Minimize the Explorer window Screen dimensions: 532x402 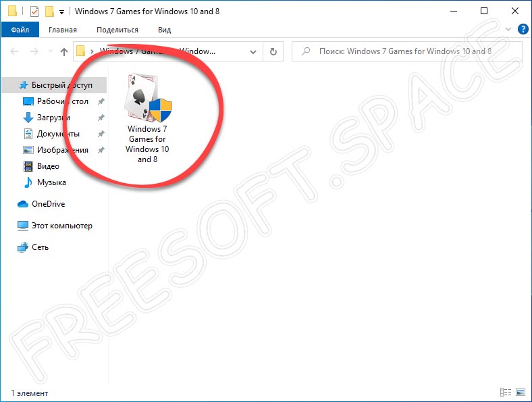(x=453, y=11)
